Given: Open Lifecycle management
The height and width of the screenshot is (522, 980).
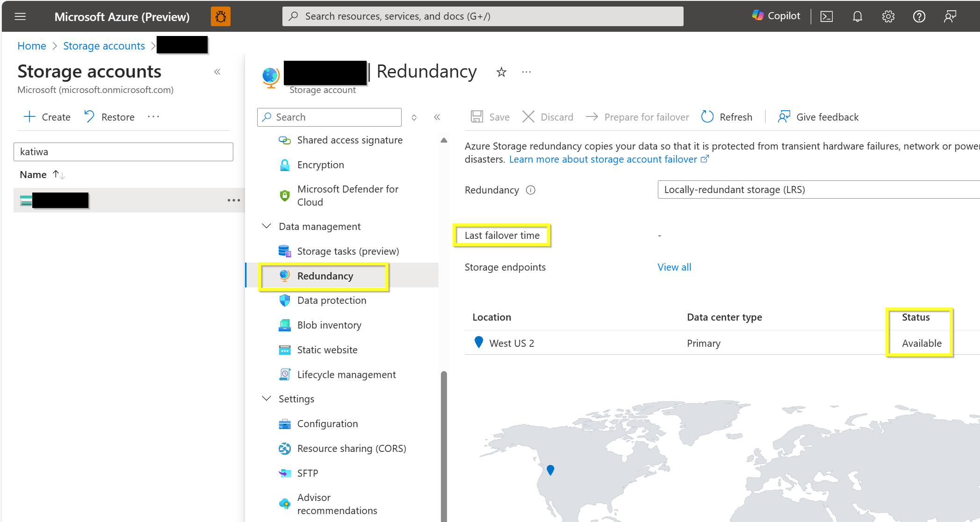Looking at the screenshot, I should point(346,375).
